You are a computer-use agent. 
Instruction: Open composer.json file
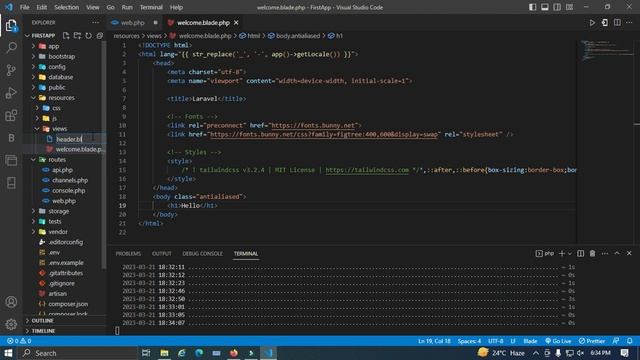[x=68, y=304]
